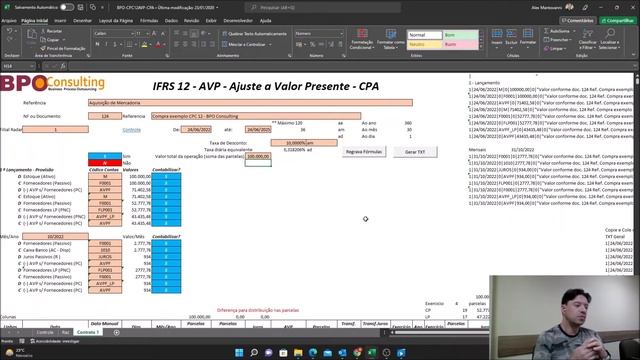Open Formatar como Tabela menu
The width and height of the screenshot is (640, 360).
pos(391,39)
